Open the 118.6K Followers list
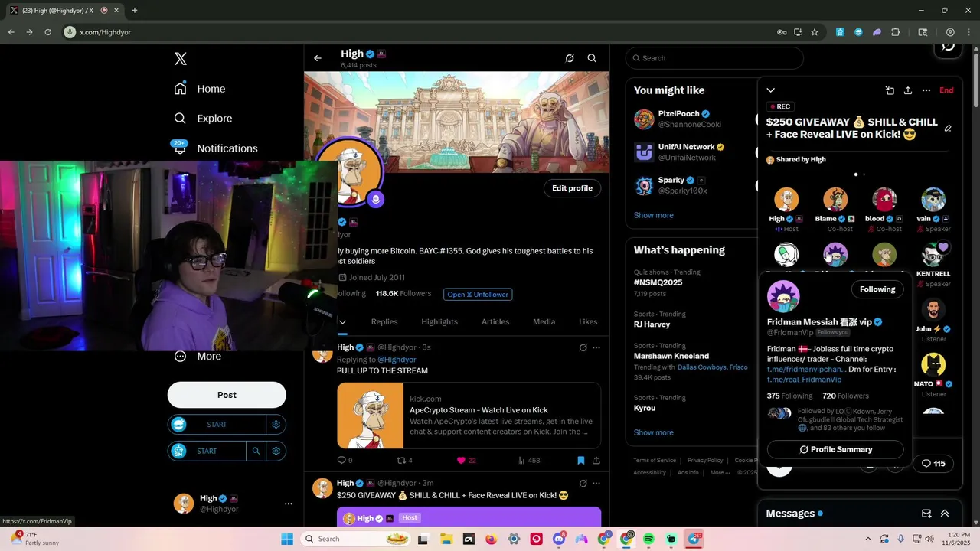This screenshot has height=551, width=980. (403, 294)
